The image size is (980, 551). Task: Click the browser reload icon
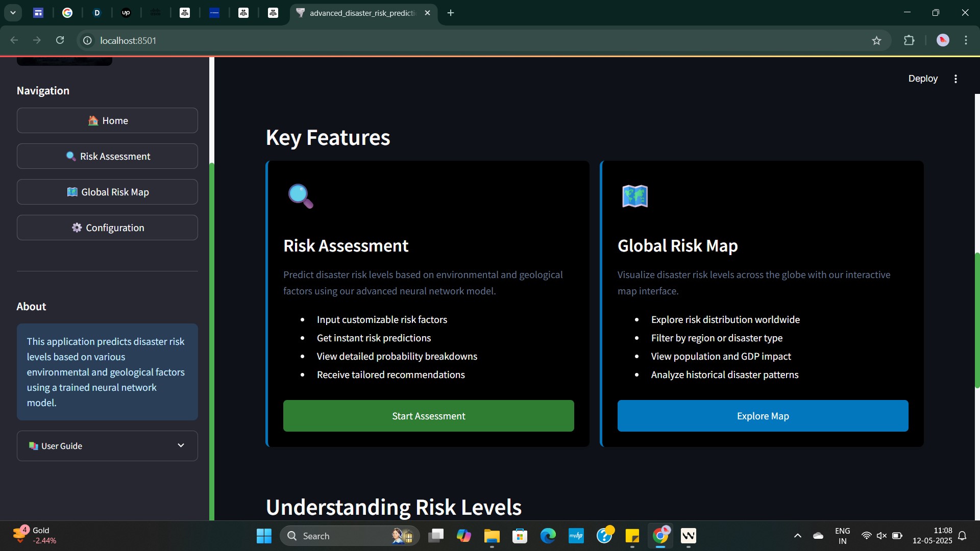point(60,40)
